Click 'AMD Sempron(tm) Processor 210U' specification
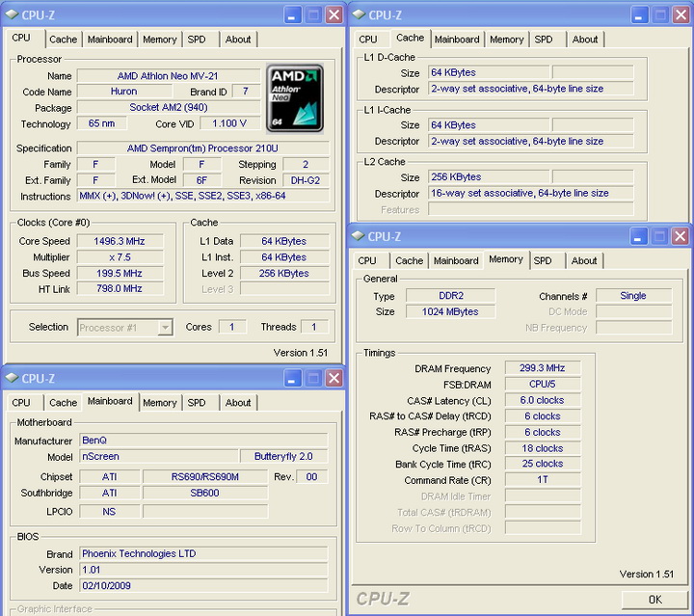 (x=202, y=148)
